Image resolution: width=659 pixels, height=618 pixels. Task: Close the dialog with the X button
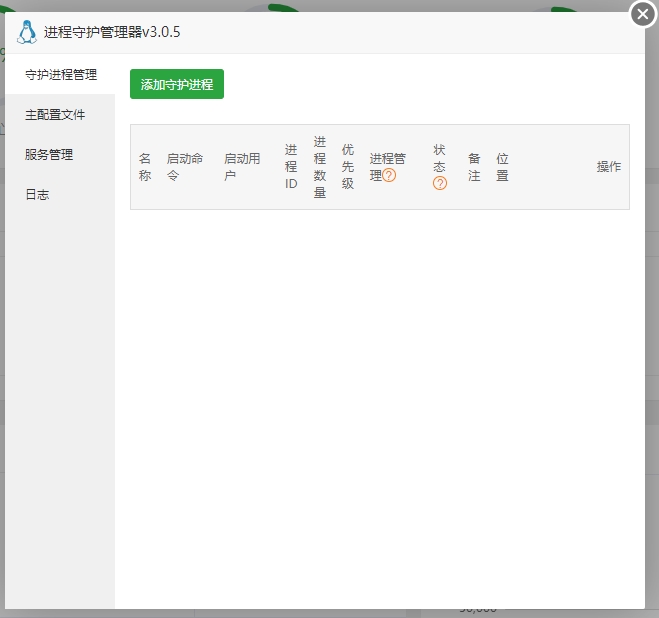pos(643,14)
